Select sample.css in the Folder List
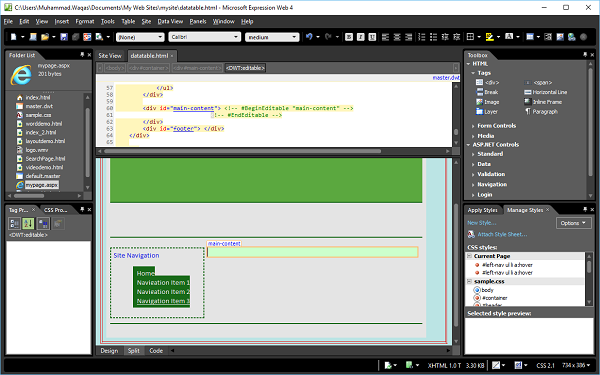 pos(38,115)
